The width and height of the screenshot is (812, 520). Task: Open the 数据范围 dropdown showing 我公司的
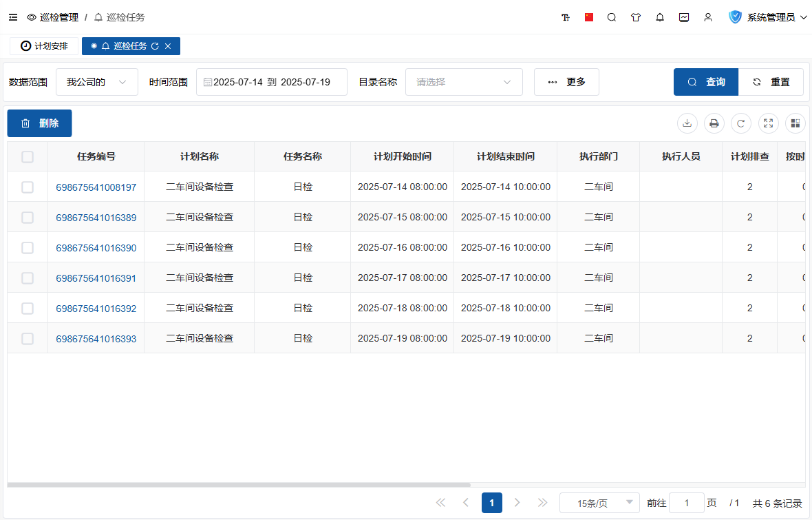tap(96, 82)
